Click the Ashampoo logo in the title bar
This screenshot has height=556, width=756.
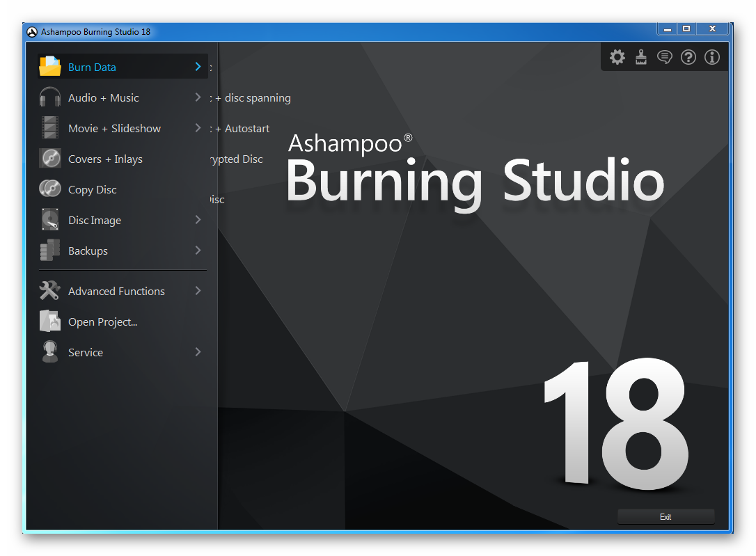[x=32, y=32]
